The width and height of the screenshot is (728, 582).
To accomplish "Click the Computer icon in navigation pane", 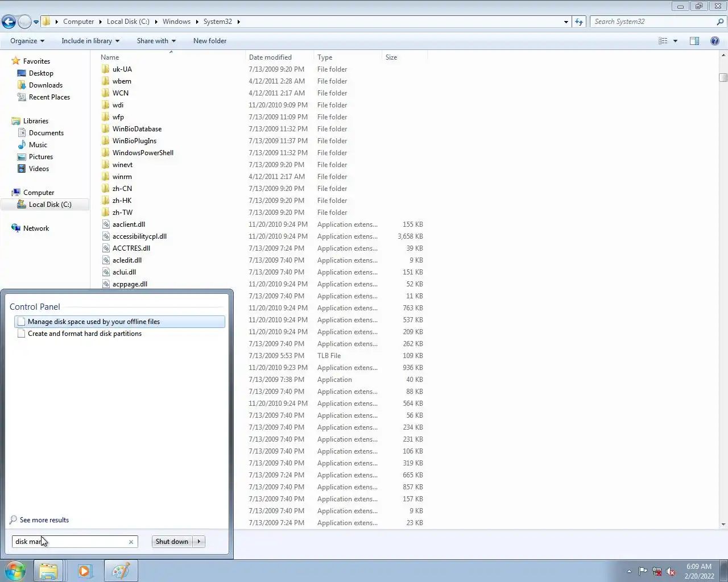I will pyautogui.click(x=16, y=193).
